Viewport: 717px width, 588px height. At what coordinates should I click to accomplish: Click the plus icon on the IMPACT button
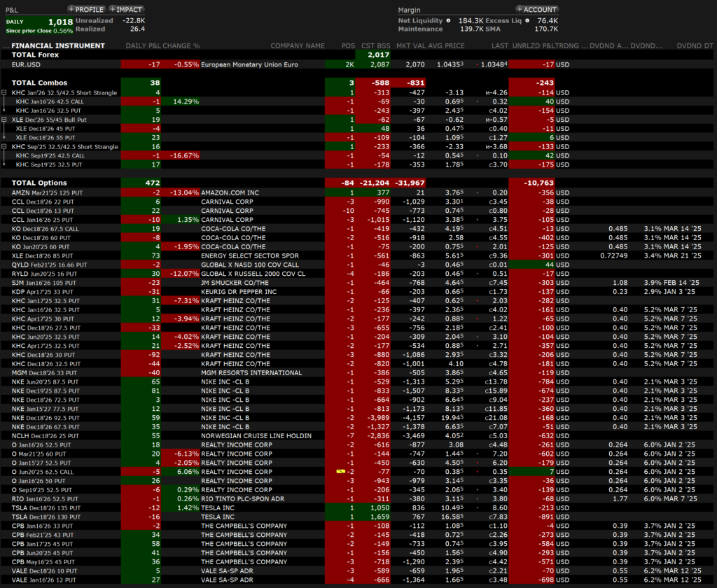tap(113, 10)
